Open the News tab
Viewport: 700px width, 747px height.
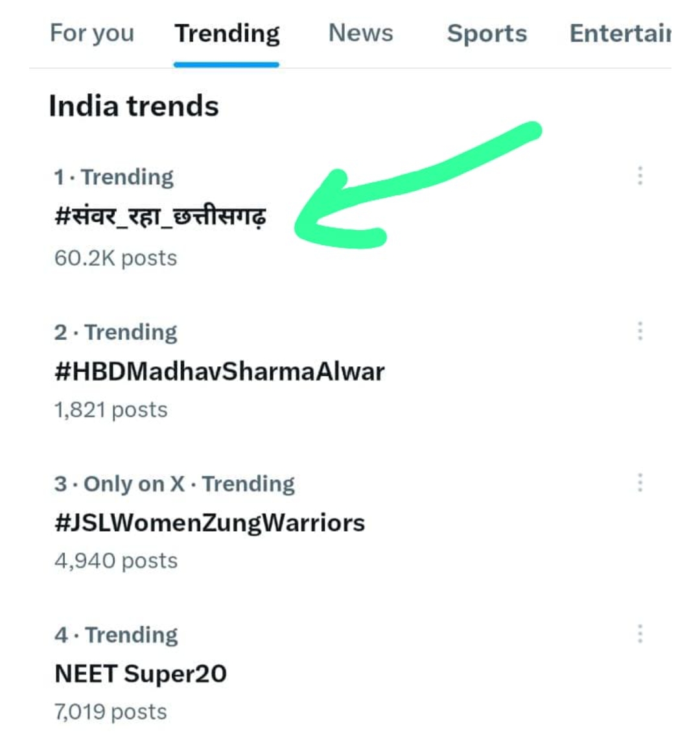(x=360, y=33)
